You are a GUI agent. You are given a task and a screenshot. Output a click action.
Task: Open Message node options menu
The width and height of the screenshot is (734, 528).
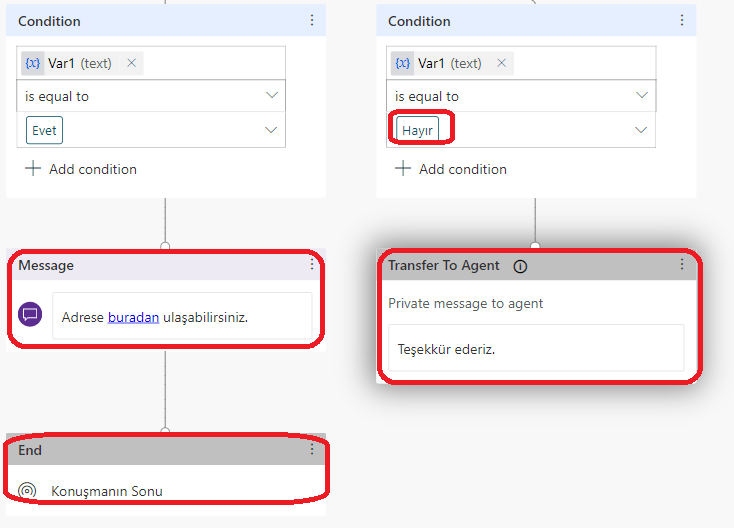312,265
